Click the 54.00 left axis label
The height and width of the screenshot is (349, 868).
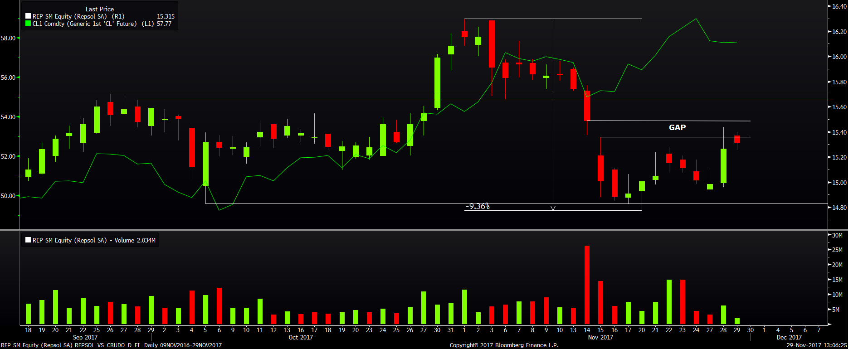pos(8,117)
